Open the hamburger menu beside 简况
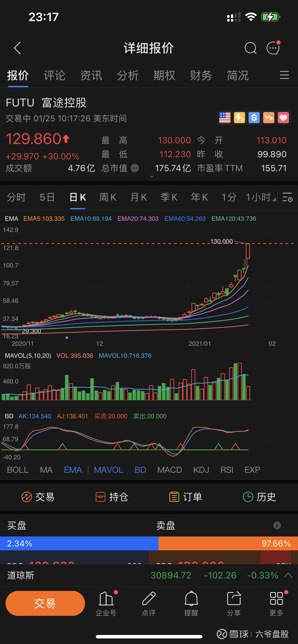 pyautogui.click(x=284, y=75)
